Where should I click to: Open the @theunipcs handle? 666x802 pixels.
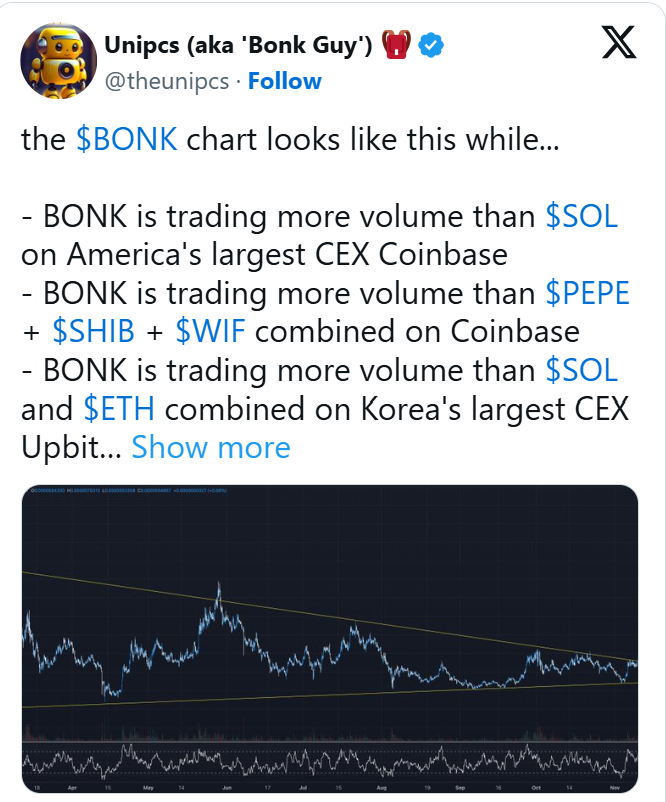pyautogui.click(x=166, y=81)
